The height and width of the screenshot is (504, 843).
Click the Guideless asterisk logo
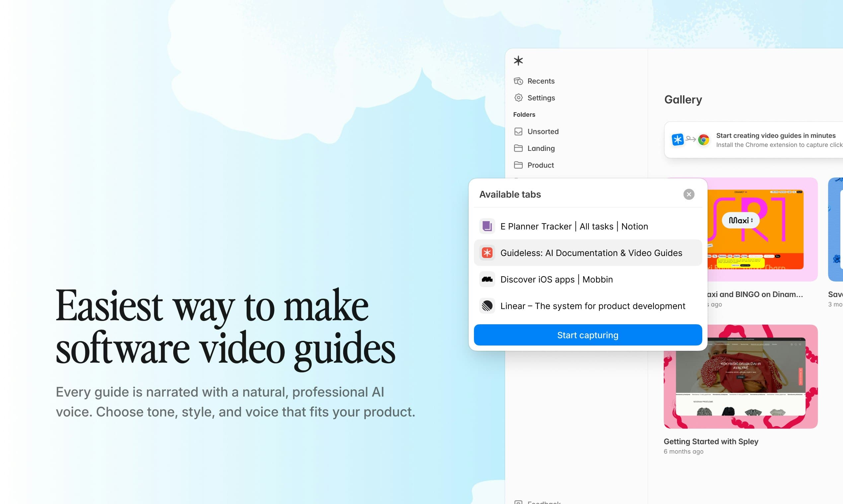point(518,60)
